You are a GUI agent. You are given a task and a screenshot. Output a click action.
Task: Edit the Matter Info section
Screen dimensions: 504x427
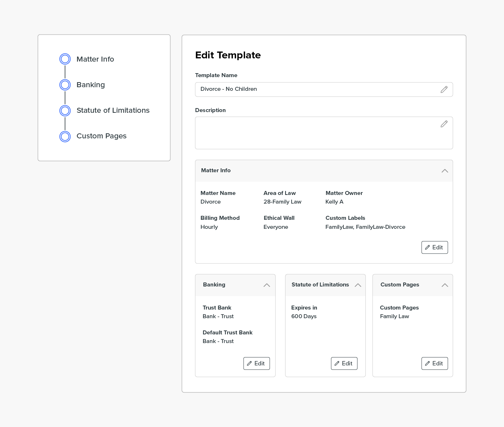point(435,248)
